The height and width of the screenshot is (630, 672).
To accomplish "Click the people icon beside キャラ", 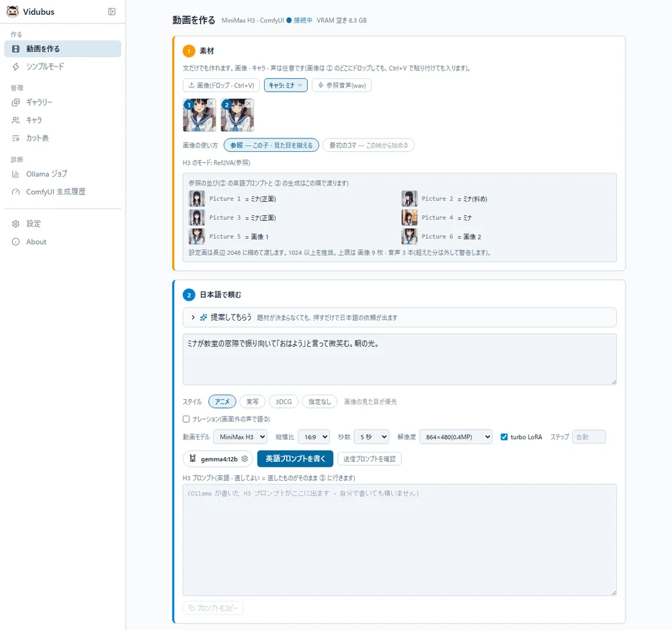I will pos(16,120).
